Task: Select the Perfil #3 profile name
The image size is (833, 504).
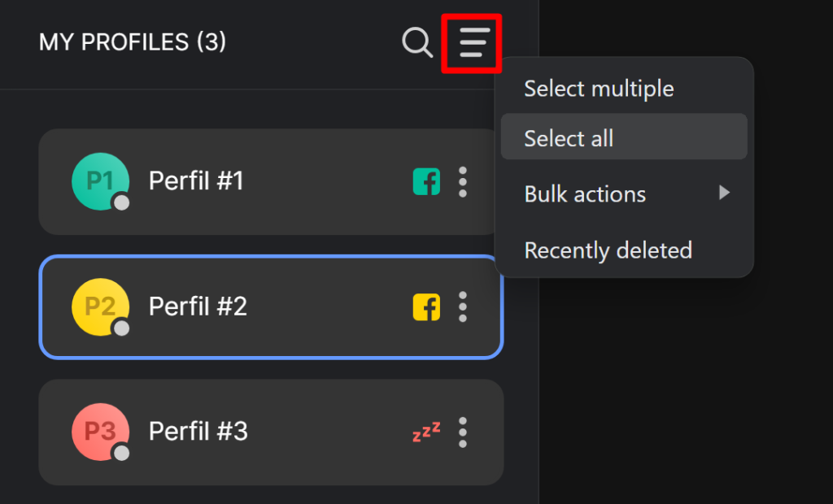Action: coord(198,431)
